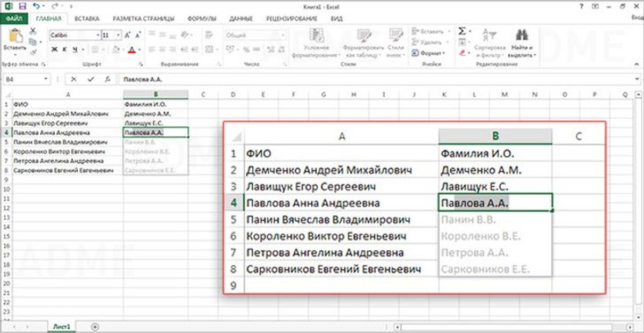
Task: Click the insert function fx icon
Action: (x=108, y=79)
